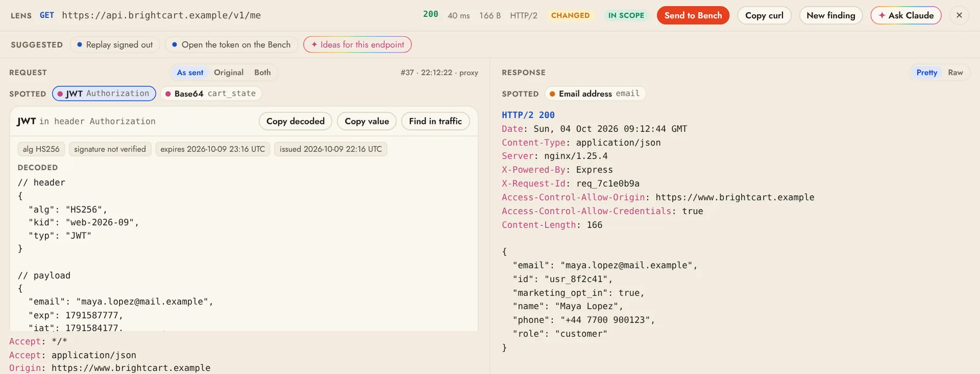Click the request URL in the header
This screenshot has width=980, height=374.
[x=161, y=15]
